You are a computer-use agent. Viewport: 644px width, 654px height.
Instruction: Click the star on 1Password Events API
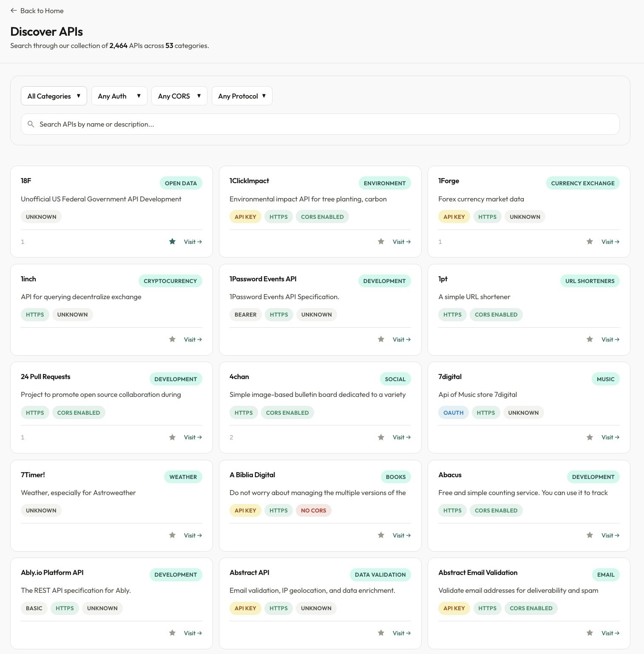point(381,340)
